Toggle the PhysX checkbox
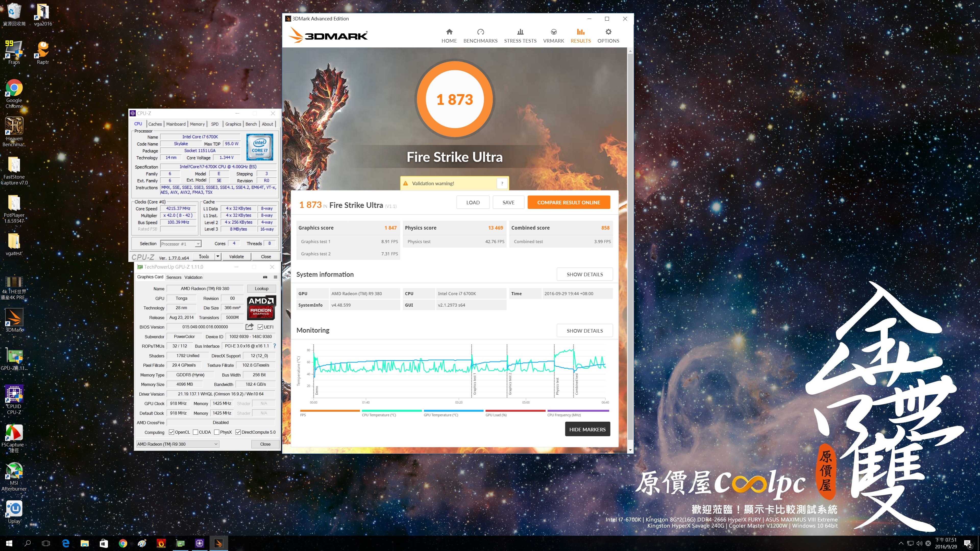The width and height of the screenshot is (980, 551). pos(216,432)
